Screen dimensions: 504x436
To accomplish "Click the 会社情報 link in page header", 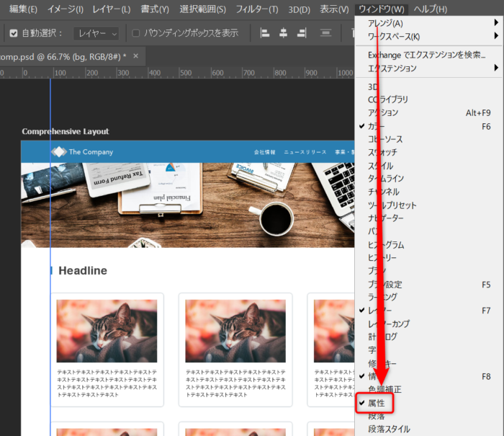I will 265,153.
